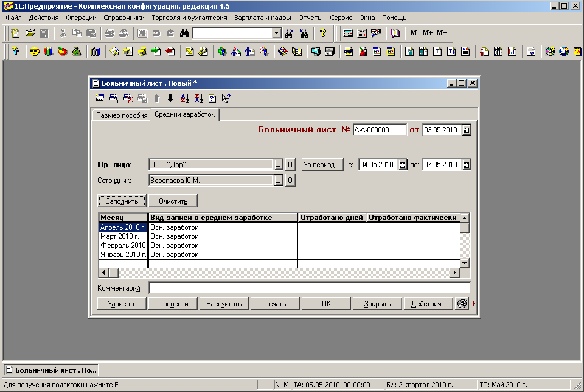This screenshot has width=584, height=392.
Task: Click the Провести button
Action: 173,303
